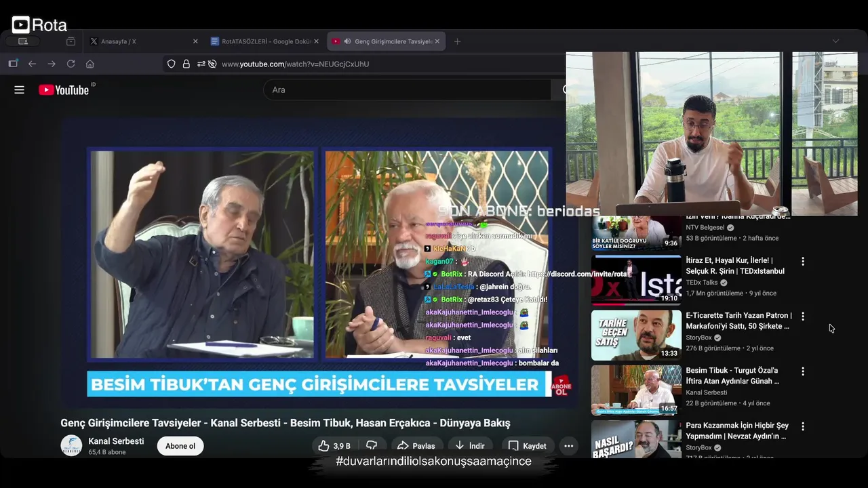Screen dimensions: 868x488
Task: Close the Genç Girişimcilere Tavsiyeler tab
Action: coord(437,41)
